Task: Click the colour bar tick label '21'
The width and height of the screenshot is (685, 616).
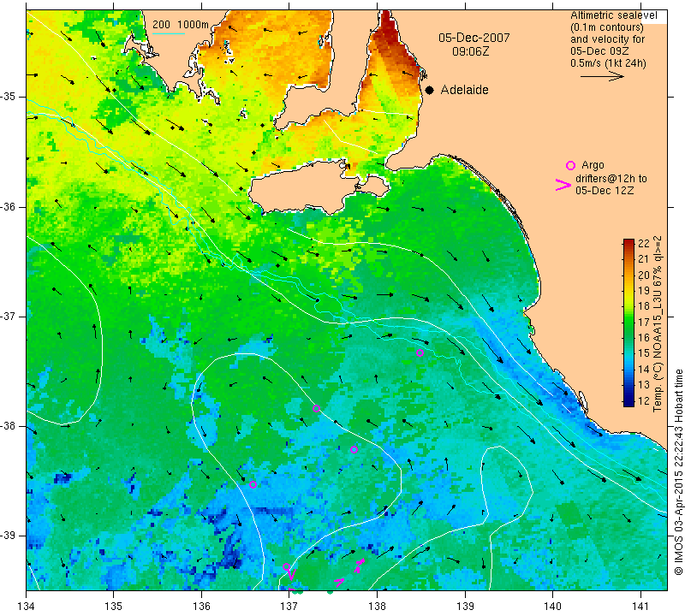Action: 644,259
